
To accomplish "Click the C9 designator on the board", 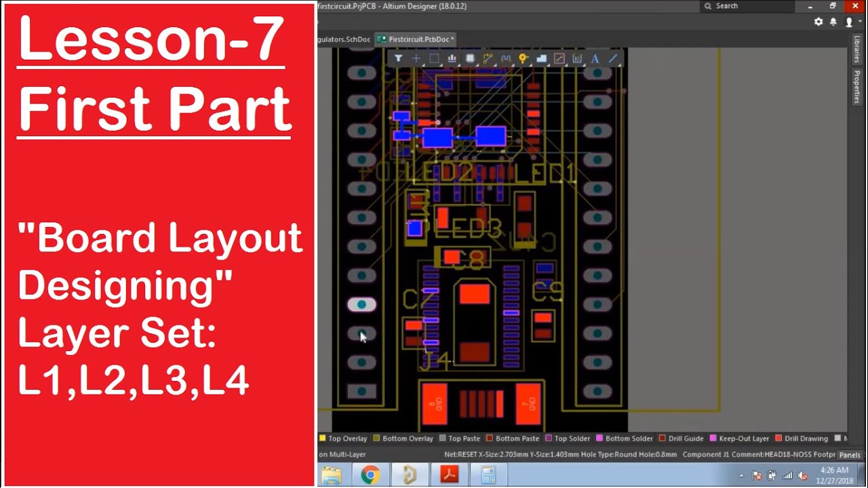I will pos(548,291).
